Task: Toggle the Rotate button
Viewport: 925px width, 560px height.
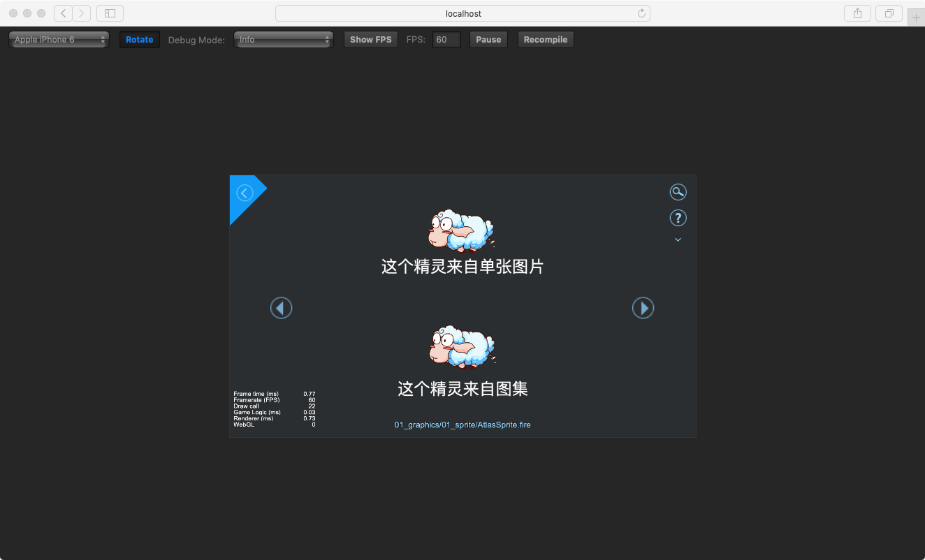Action: pyautogui.click(x=140, y=40)
